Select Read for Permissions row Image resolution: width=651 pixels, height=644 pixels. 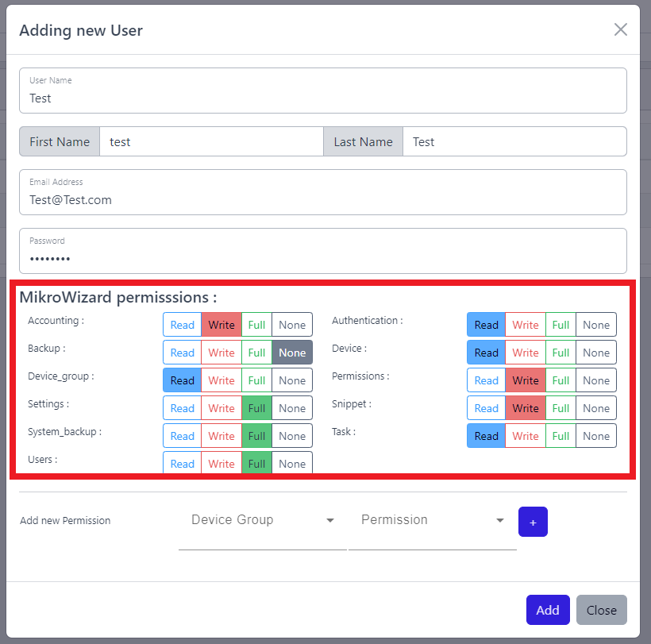pos(486,380)
